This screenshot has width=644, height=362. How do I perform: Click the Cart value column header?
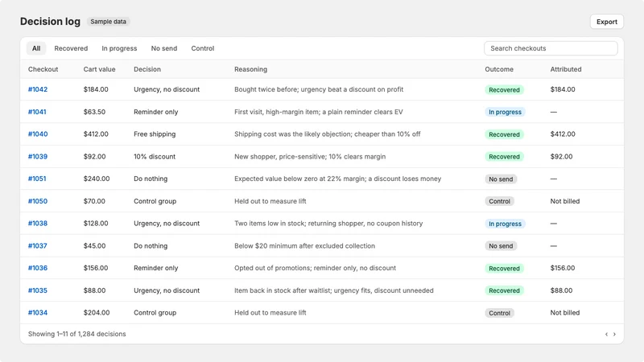coord(99,69)
